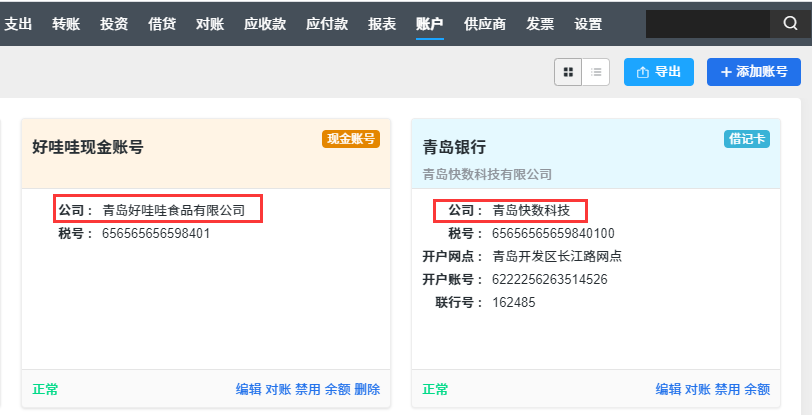Click 余额 on 青岛银行 card

(757, 390)
